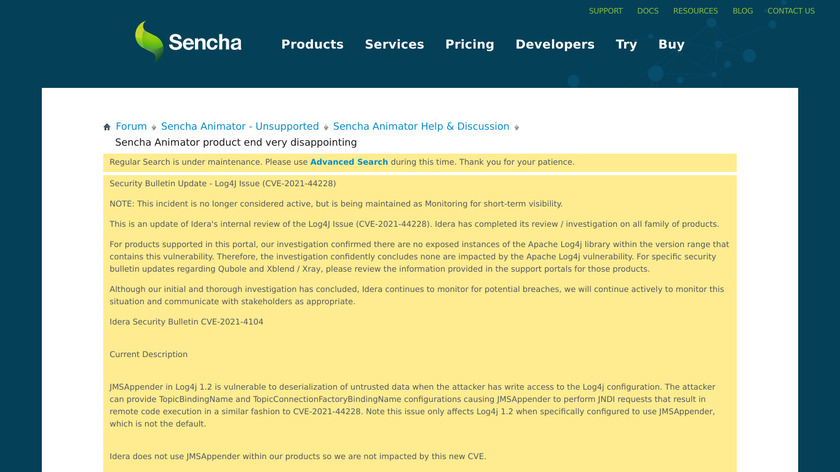Expand the arrow after Sencha Animator - Unsupported
840x472 pixels.
click(x=326, y=128)
